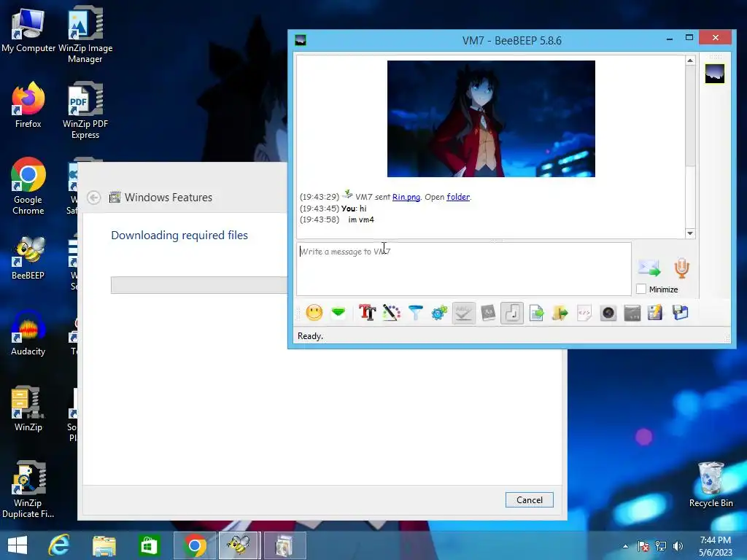This screenshot has height=560, width=747.
Task: Select WinZip Duplicate Finder desktop icon
Action: tap(28, 490)
